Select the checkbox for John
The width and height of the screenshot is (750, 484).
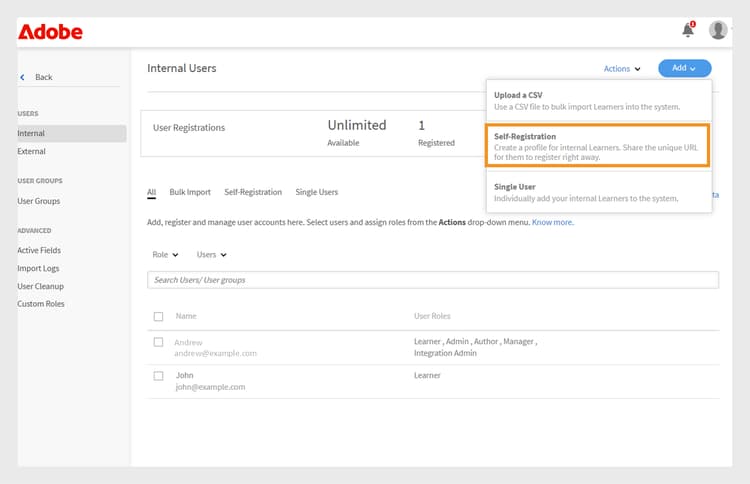point(158,376)
